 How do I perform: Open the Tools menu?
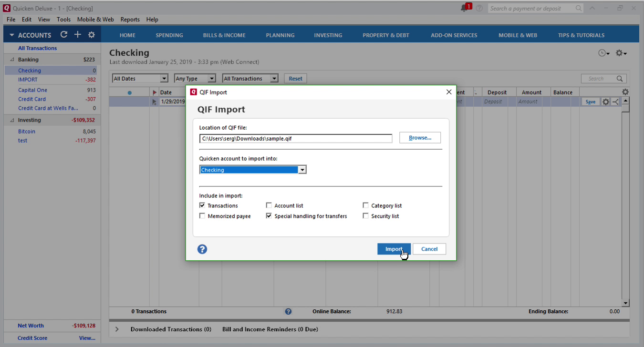tap(63, 20)
